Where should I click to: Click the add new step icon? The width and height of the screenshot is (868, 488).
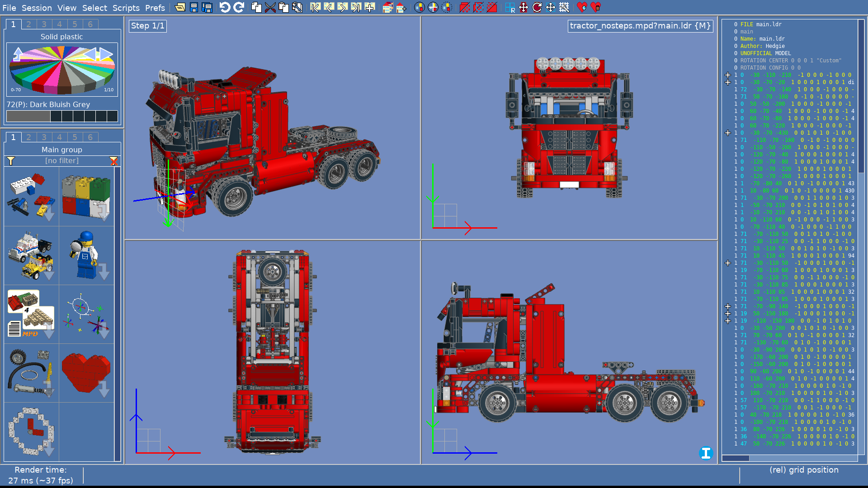click(x=370, y=7)
